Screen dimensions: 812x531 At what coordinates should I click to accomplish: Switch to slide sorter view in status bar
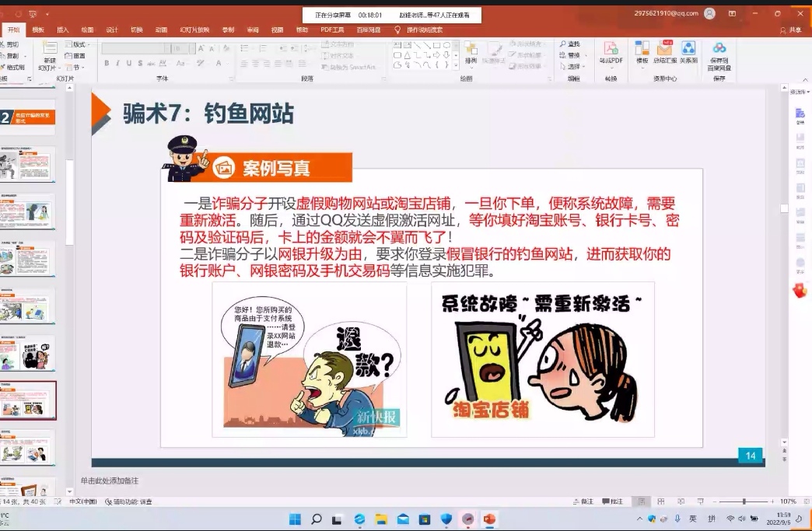pyautogui.click(x=660, y=501)
